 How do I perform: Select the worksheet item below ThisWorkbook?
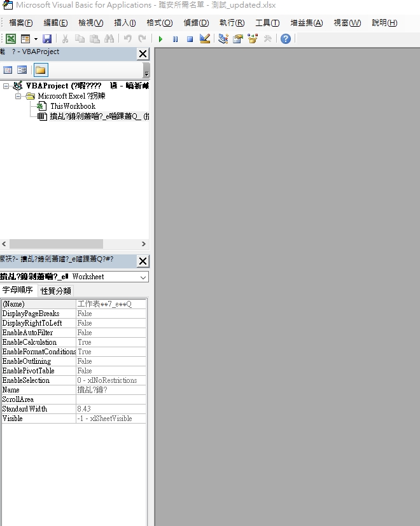pos(99,116)
